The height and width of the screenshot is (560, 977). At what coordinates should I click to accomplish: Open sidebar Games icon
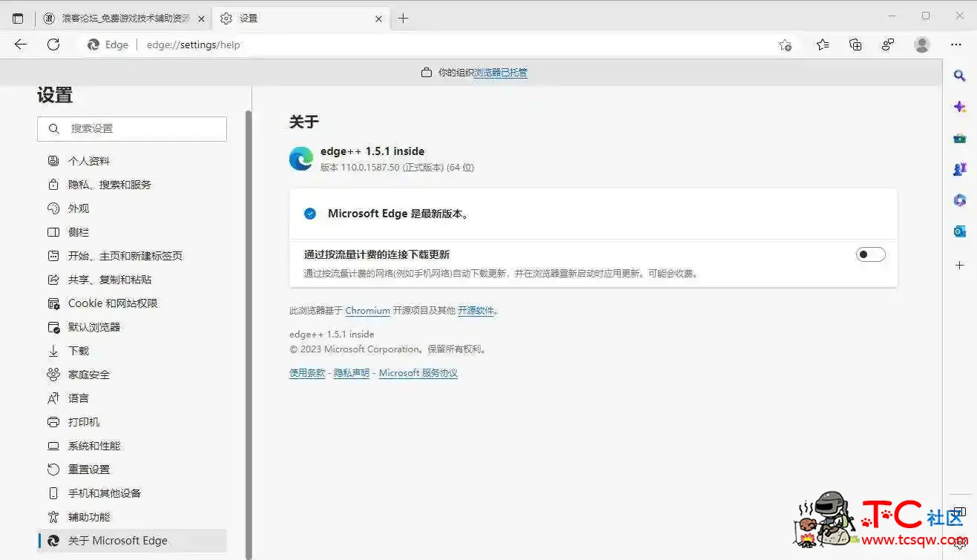coord(959,169)
